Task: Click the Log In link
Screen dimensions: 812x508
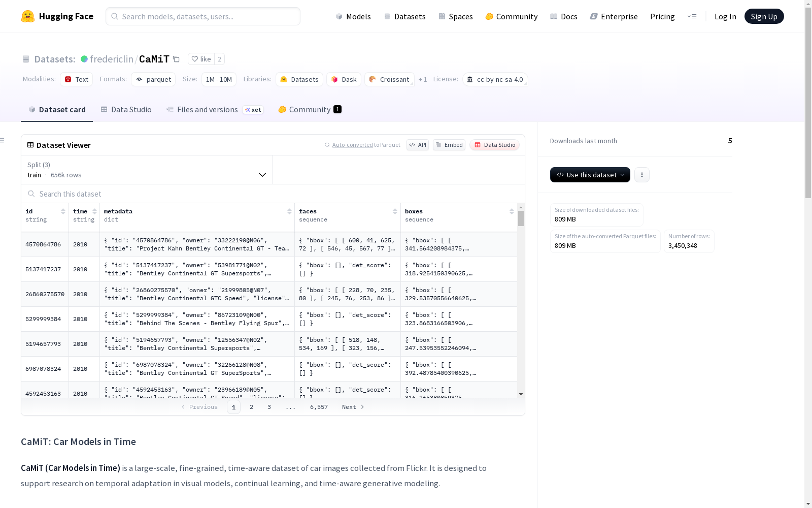Action: 725,16
